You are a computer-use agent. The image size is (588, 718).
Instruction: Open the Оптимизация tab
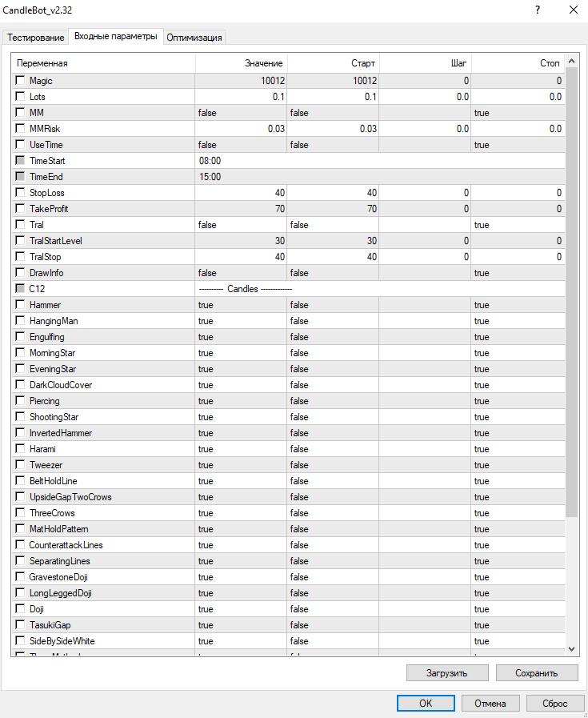point(195,38)
